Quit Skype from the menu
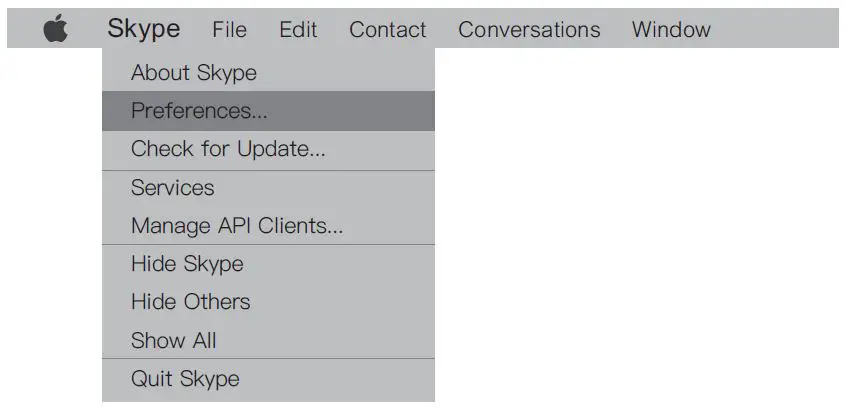 [185, 379]
